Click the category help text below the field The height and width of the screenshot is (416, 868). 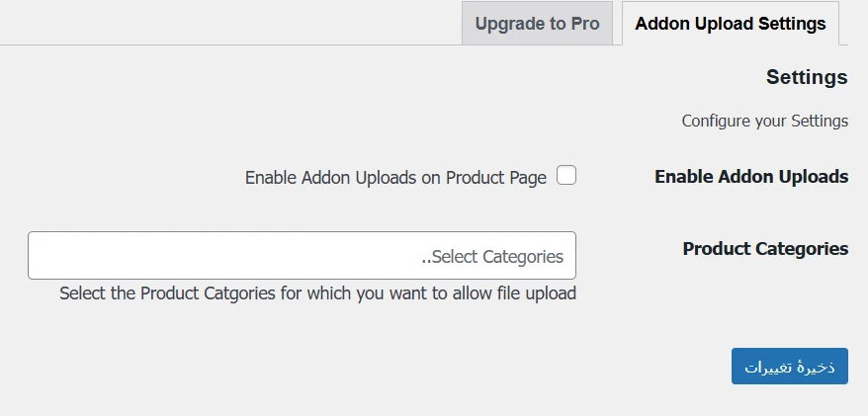317,293
